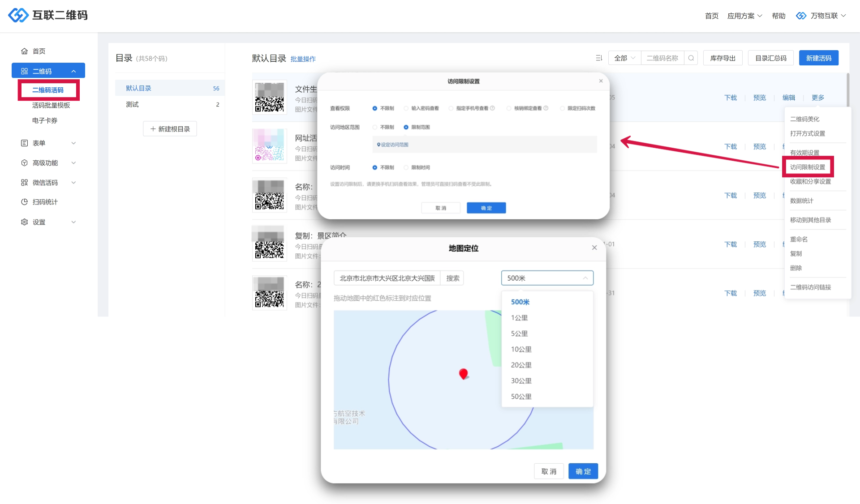
Task: Click the 设定访问范围 link
Action: [x=394, y=145]
